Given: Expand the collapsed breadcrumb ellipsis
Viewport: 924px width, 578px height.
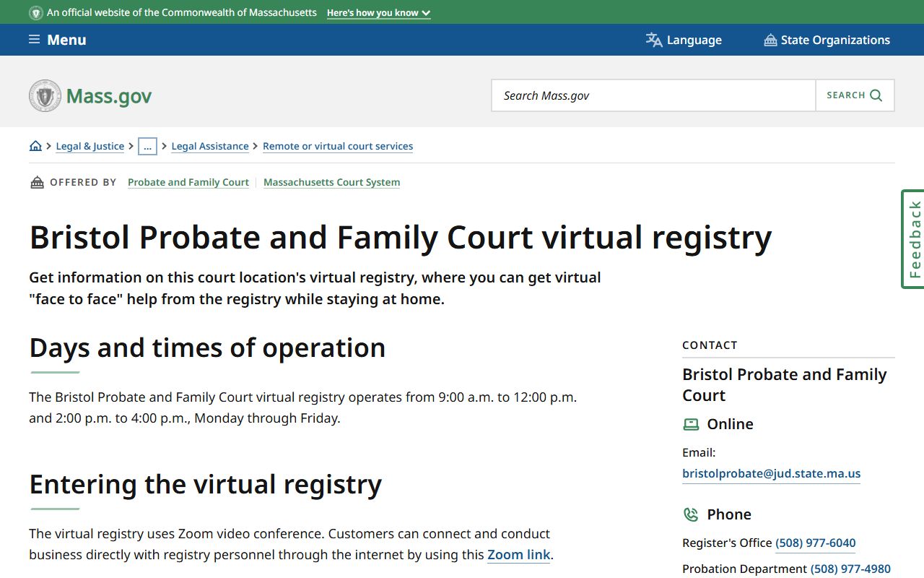Looking at the screenshot, I should pyautogui.click(x=147, y=146).
